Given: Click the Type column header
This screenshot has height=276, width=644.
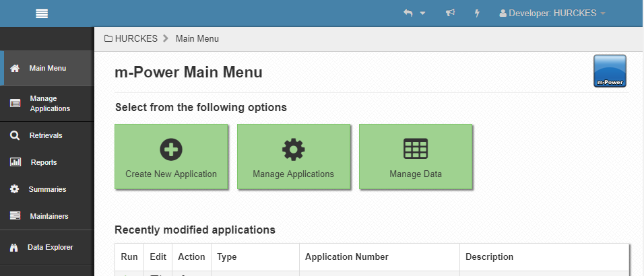Looking at the screenshot, I should [255, 256].
